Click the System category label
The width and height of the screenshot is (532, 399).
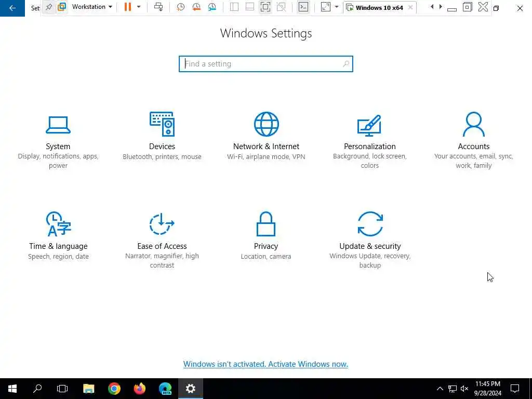pos(58,146)
